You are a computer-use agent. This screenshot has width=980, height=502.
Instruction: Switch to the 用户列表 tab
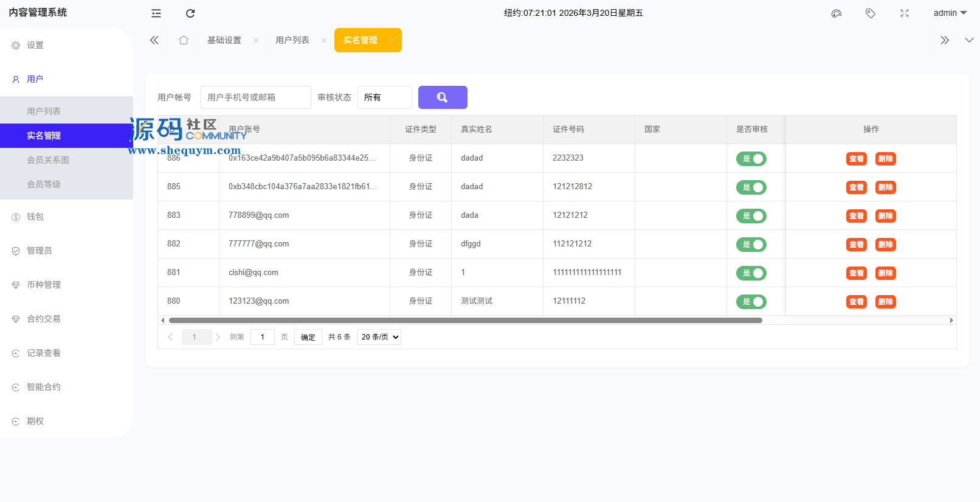point(292,40)
